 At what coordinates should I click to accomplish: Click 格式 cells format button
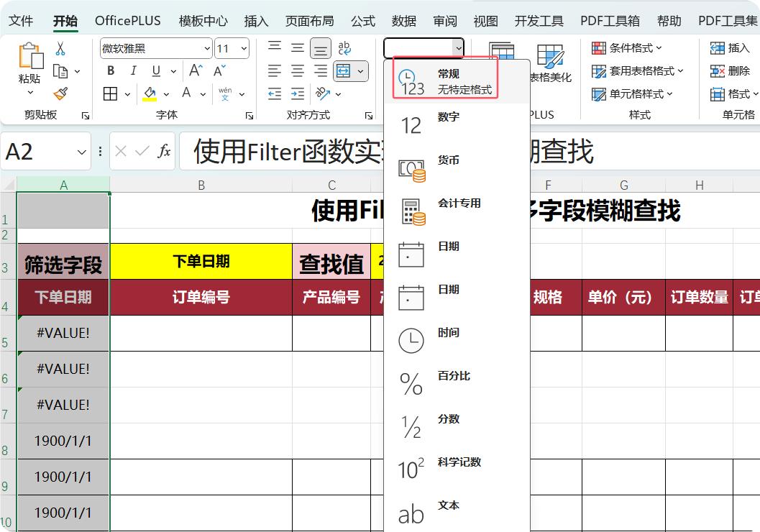click(x=734, y=93)
